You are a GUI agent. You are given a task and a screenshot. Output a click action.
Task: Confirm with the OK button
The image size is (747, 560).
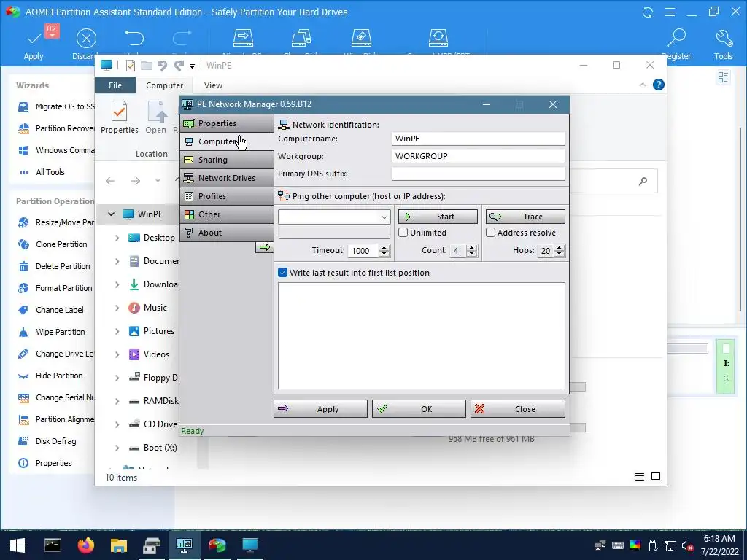point(419,409)
